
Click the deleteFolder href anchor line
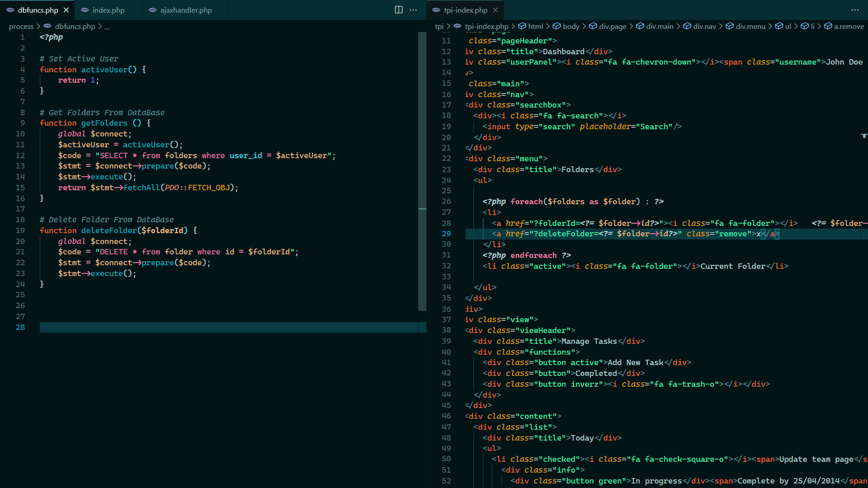[x=635, y=234]
